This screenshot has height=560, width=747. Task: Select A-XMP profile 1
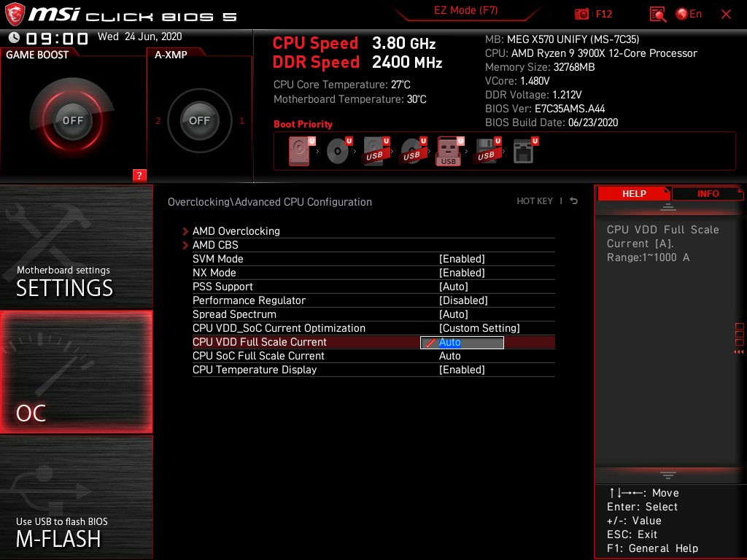tap(241, 121)
